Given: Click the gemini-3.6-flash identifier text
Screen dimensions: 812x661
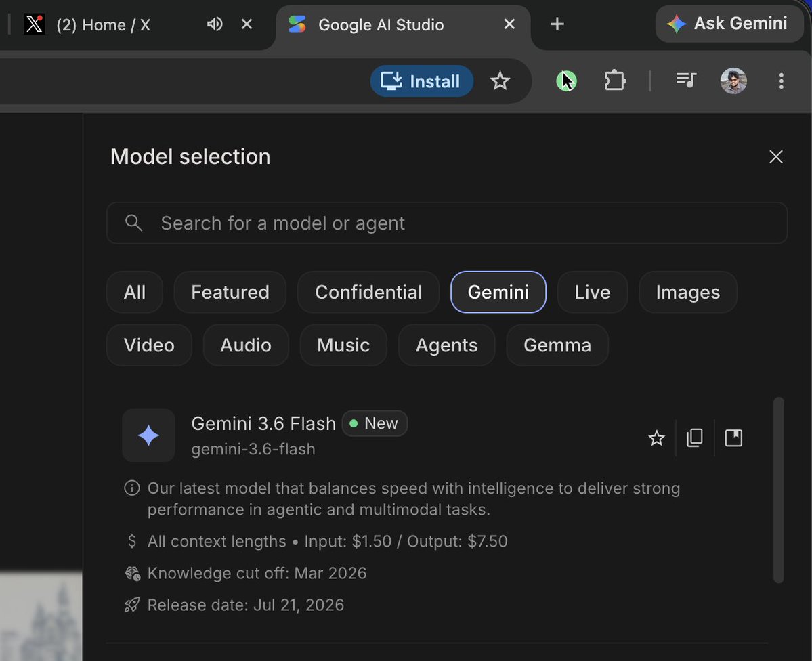Looking at the screenshot, I should click(253, 448).
